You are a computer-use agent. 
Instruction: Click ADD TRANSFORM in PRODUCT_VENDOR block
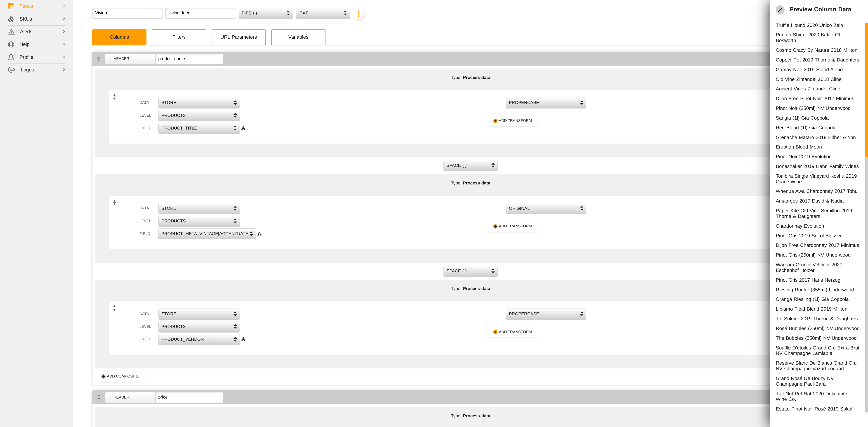click(512, 332)
